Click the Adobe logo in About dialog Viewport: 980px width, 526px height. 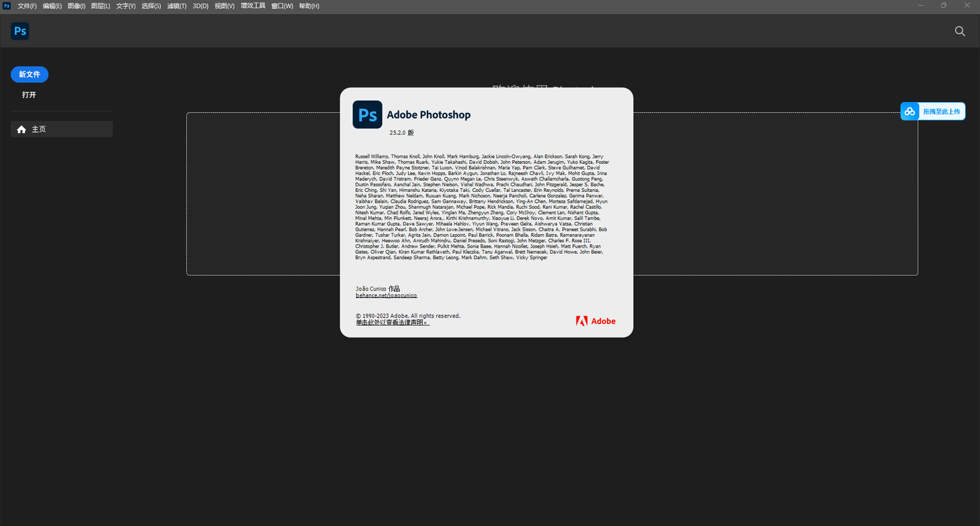(595, 321)
